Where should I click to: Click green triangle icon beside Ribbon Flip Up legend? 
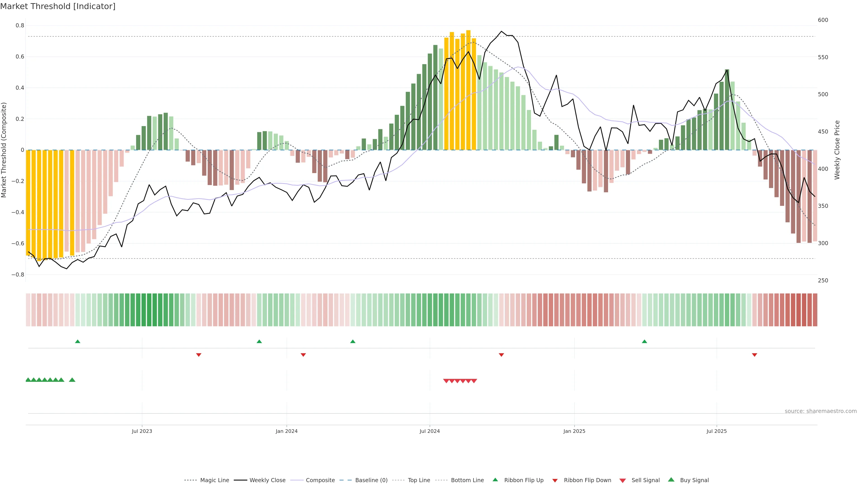click(x=495, y=480)
